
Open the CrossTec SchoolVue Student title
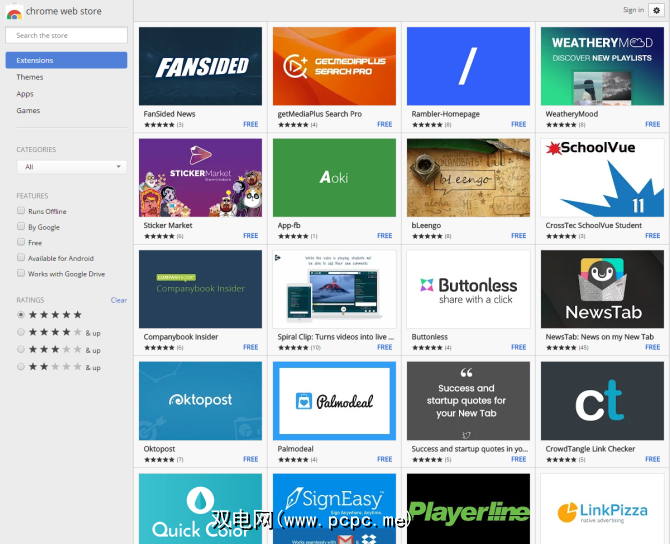594,225
